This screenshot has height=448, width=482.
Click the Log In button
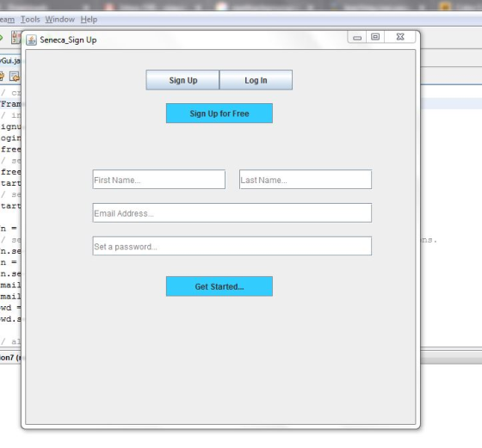[x=256, y=80]
